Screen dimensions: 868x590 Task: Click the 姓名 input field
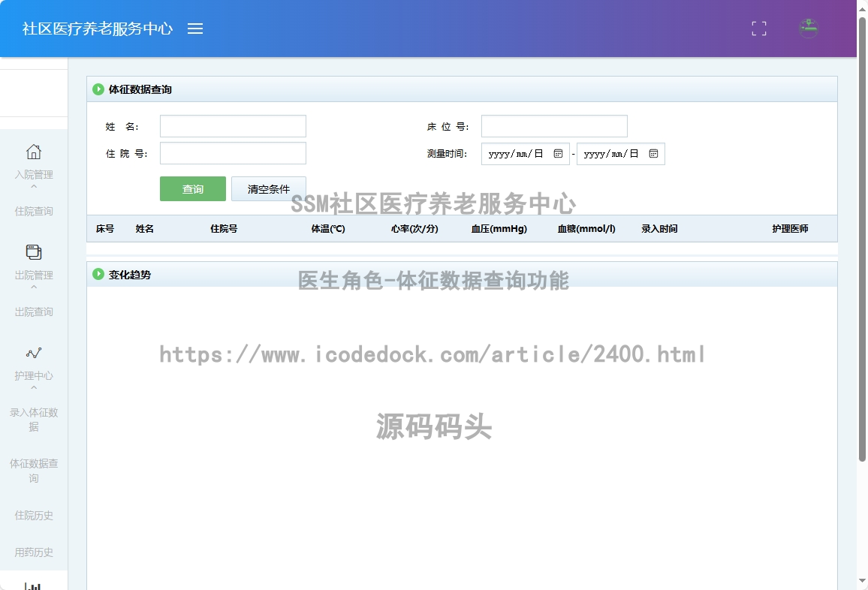(x=233, y=126)
